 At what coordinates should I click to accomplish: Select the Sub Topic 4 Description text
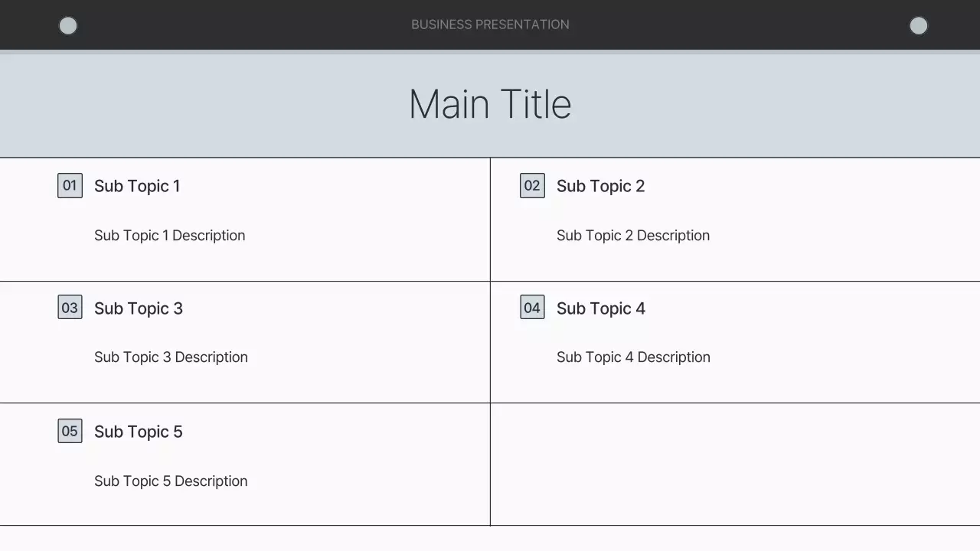point(633,357)
